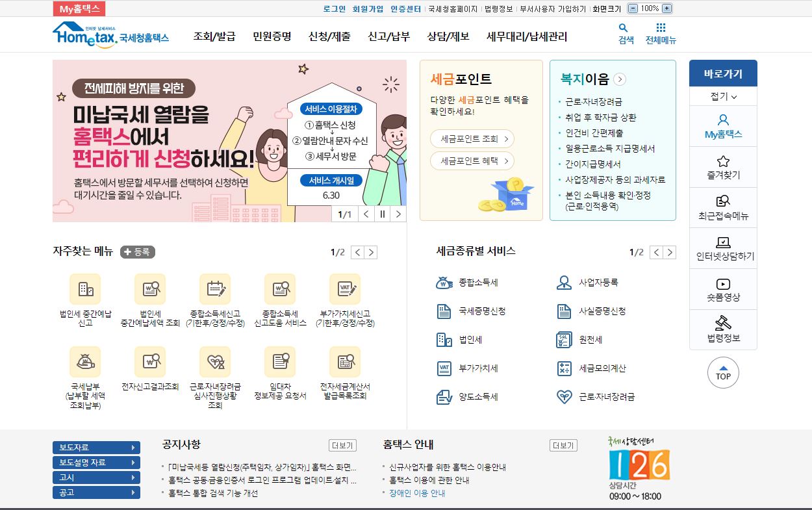Screen dimensions: 812x510
Task: Click the 세금포인트 조회 button
Action: tap(472, 138)
